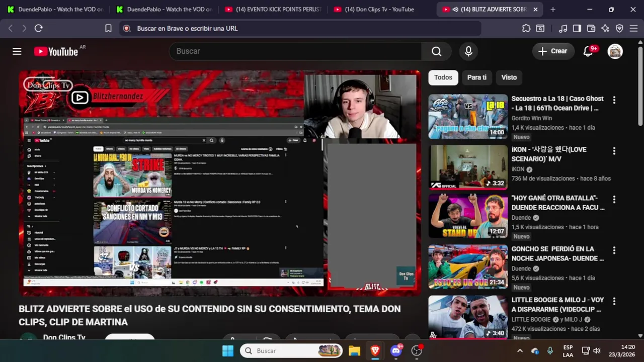Open the Secuestro a La 18 thumbnail
644x362 pixels.
click(x=468, y=117)
